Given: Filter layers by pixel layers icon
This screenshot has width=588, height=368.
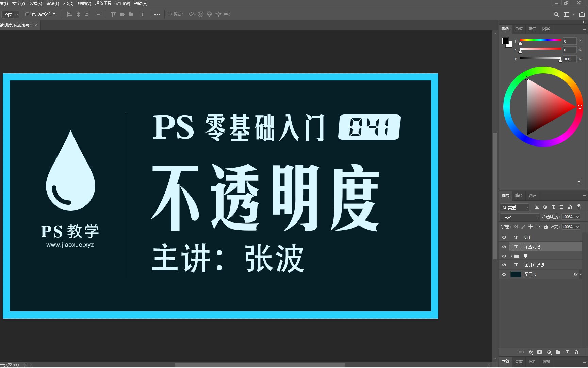Looking at the screenshot, I should point(537,207).
